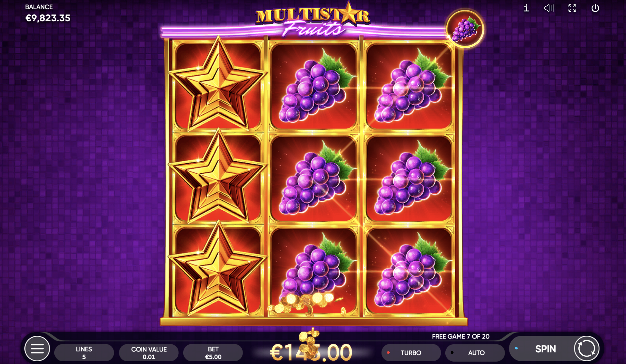Screen dimensions: 626x364
Task: Click the grape bonus symbol badge
Action: (x=465, y=29)
